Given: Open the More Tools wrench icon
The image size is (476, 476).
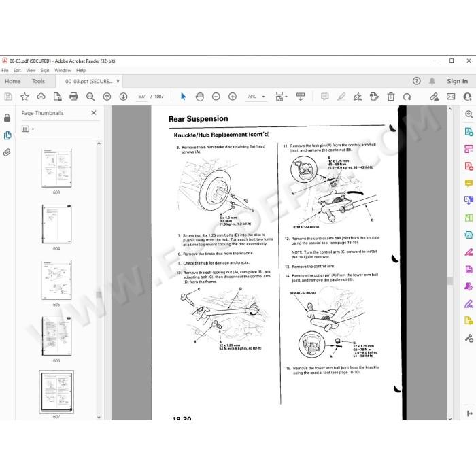Looking at the screenshot, I should click(469, 338).
